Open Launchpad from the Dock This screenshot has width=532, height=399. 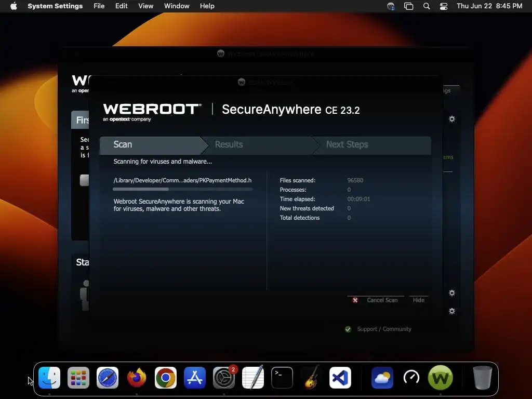[78, 378]
